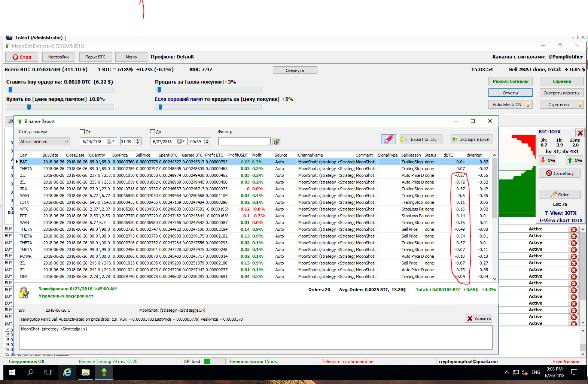Click the Фильтр text input field

[x=244, y=142]
